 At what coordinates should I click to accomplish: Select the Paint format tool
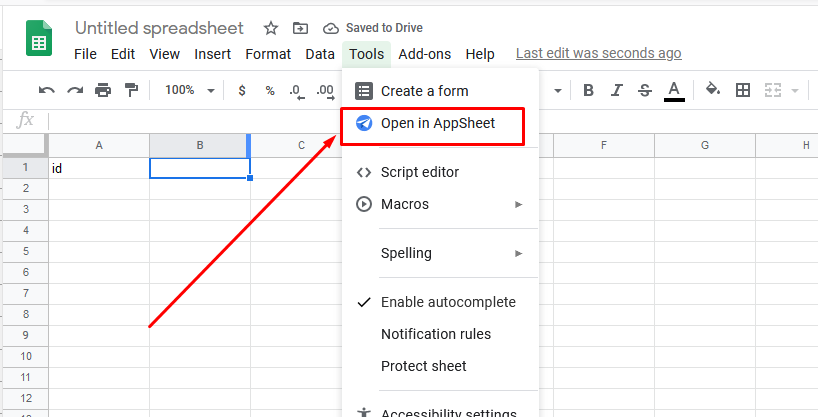tap(131, 90)
